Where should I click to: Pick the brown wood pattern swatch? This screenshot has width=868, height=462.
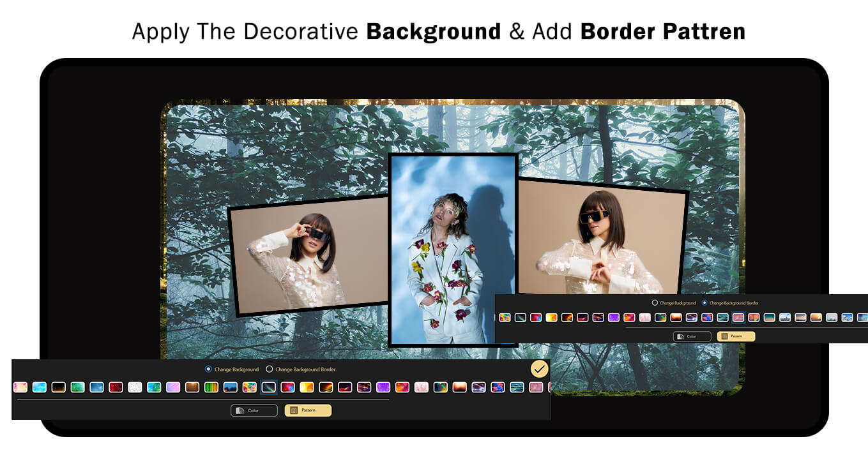pyautogui.click(x=192, y=387)
